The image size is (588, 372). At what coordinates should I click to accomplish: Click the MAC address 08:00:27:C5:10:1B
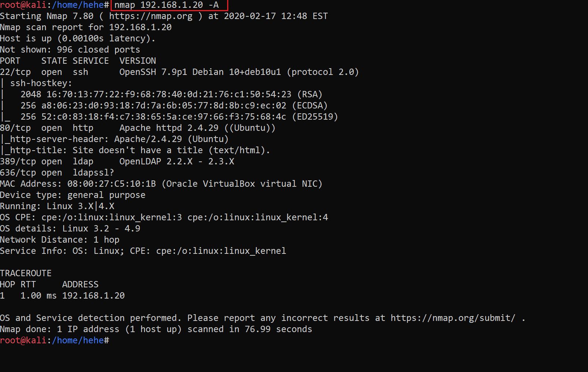pyautogui.click(x=111, y=184)
